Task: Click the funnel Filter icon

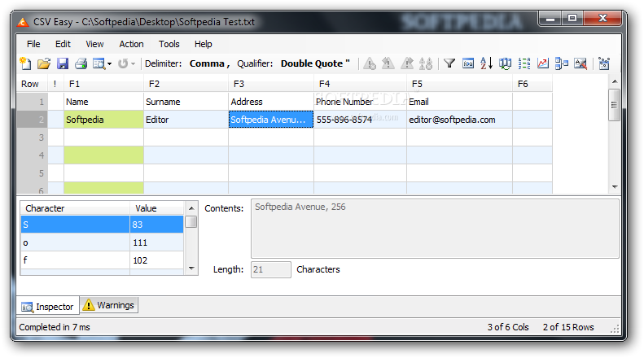Action: click(x=449, y=63)
